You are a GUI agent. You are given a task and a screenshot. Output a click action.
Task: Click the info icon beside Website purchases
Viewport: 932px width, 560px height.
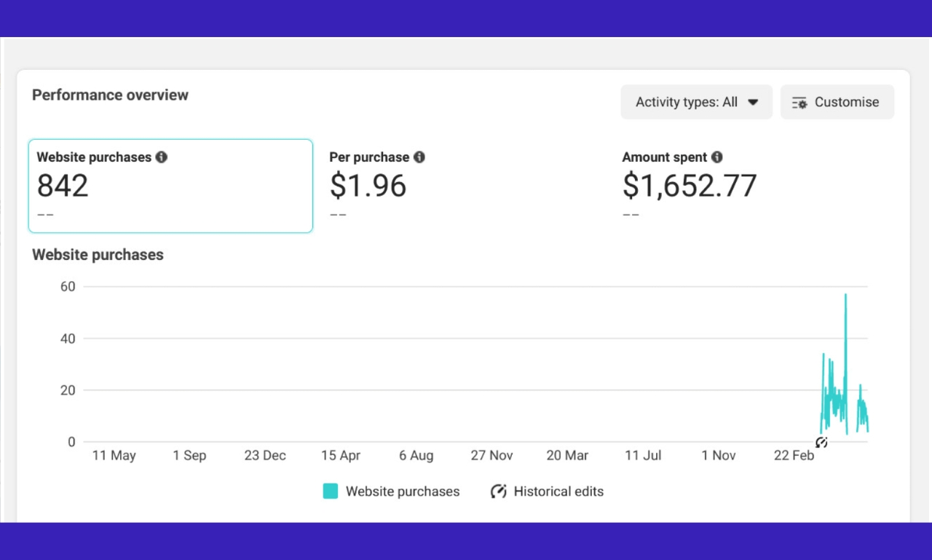162,157
